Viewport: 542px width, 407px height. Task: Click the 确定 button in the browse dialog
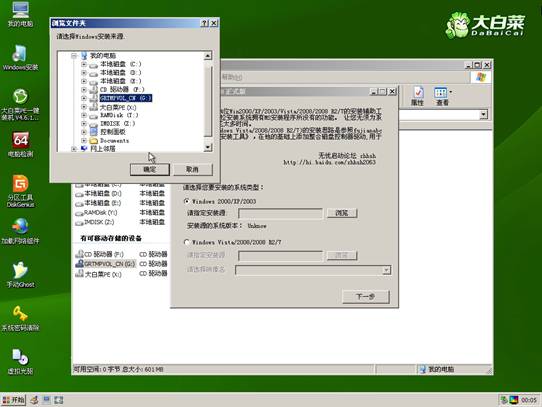click(150, 169)
